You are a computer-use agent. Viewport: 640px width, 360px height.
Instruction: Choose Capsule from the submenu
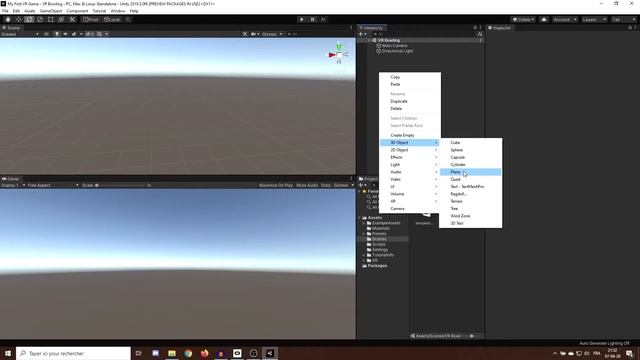pos(471,157)
